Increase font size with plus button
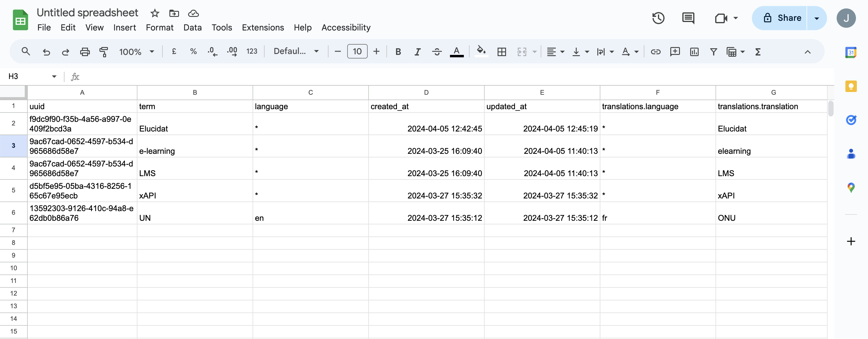 (x=376, y=51)
